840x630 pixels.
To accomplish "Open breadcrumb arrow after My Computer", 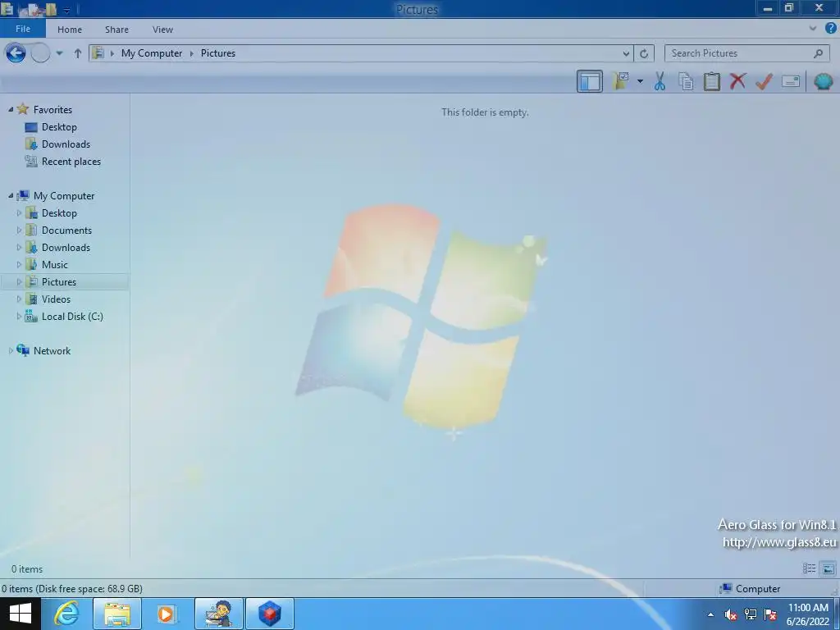I will coord(191,53).
